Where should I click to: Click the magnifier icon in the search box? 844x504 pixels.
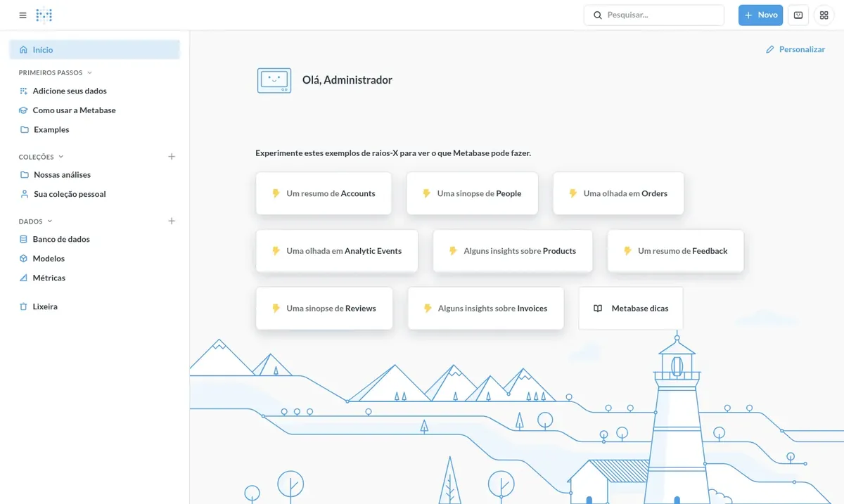tap(598, 15)
